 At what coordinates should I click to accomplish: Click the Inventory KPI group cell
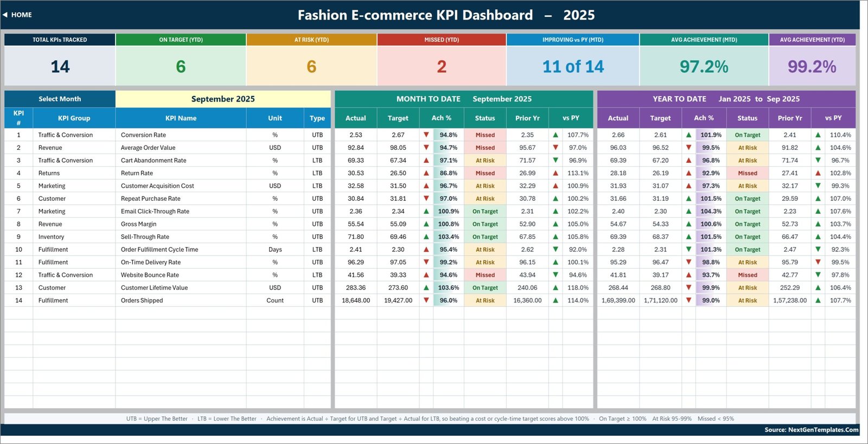(x=74, y=237)
